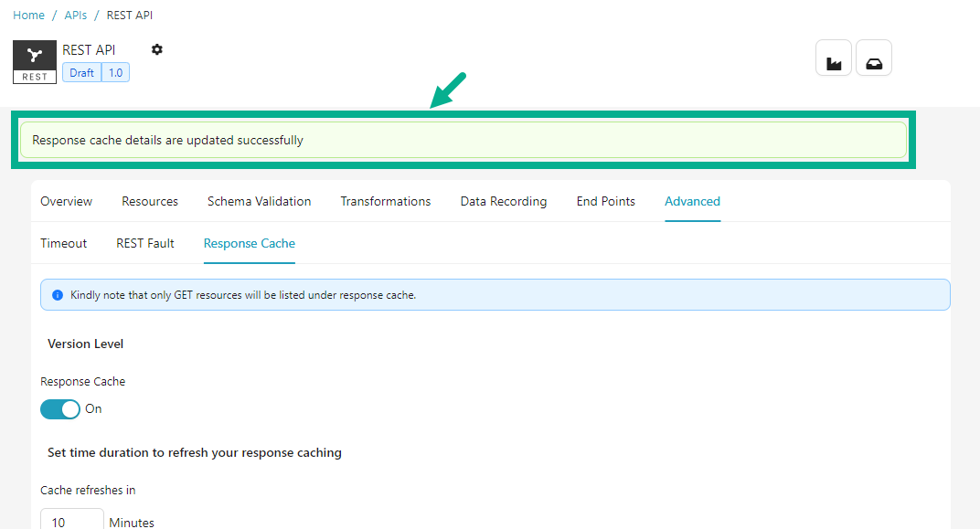The height and width of the screenshot is (529, 980).
Task: Click the factory icon button
Action: [x=833, y=58]
